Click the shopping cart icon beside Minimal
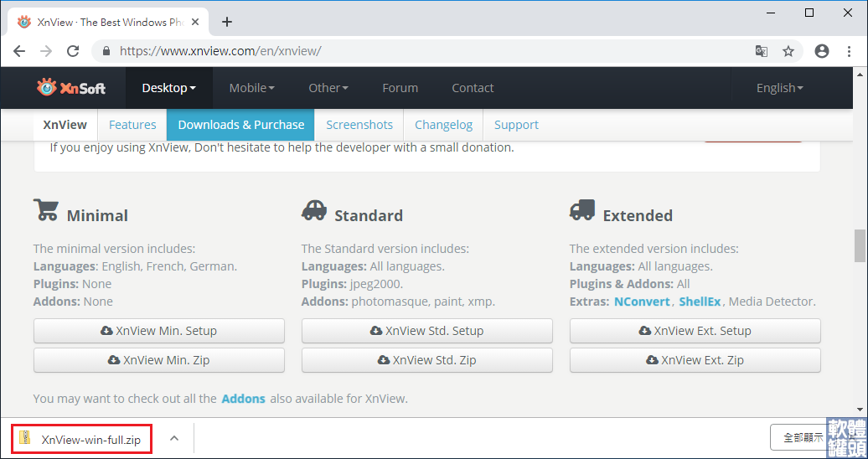This screenshot has width=868, height=459. pos(46,210)
